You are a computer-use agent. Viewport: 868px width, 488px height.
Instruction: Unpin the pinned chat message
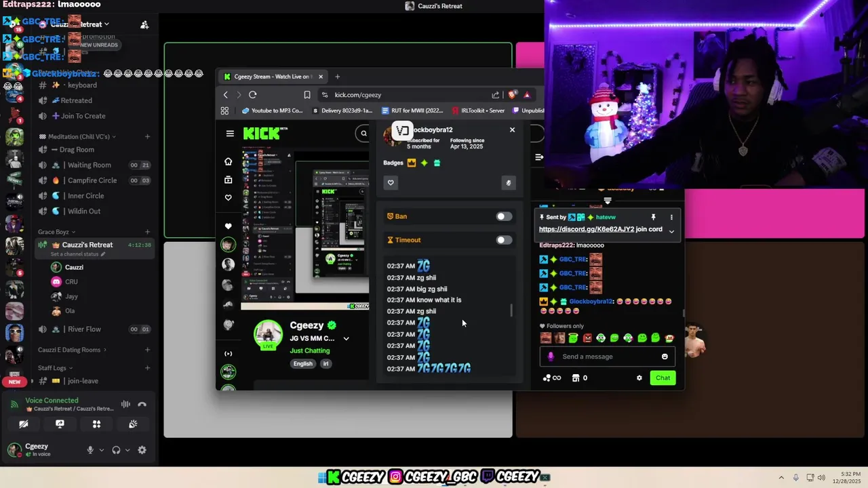point(653,217)
